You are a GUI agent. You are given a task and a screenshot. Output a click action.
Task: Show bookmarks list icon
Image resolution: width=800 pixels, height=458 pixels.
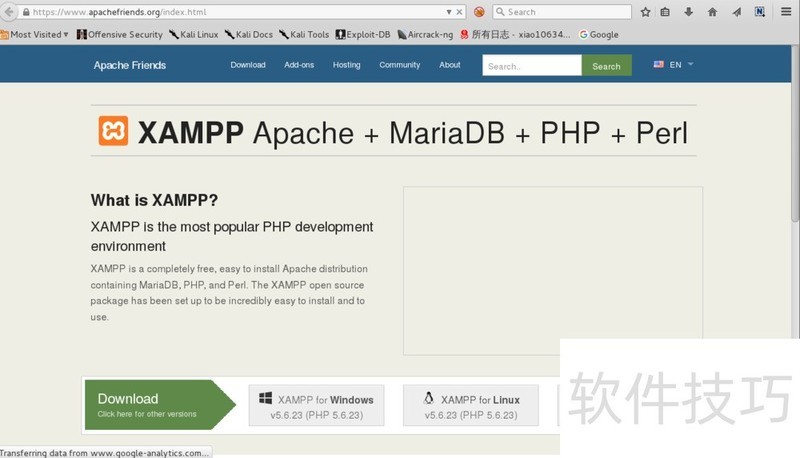pyautogui.click(x=665, y=12)
